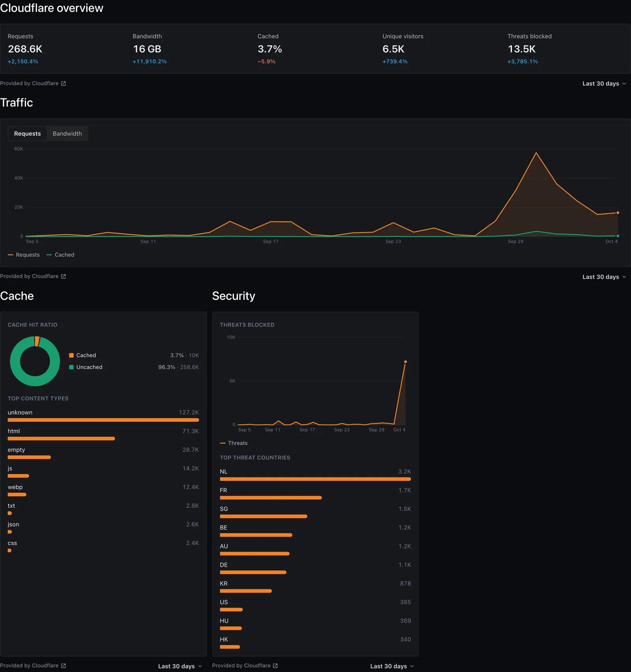631x672 pixels.
Task: Open Last 30 days dropdown under Cache panel
Action: [180, 666]
